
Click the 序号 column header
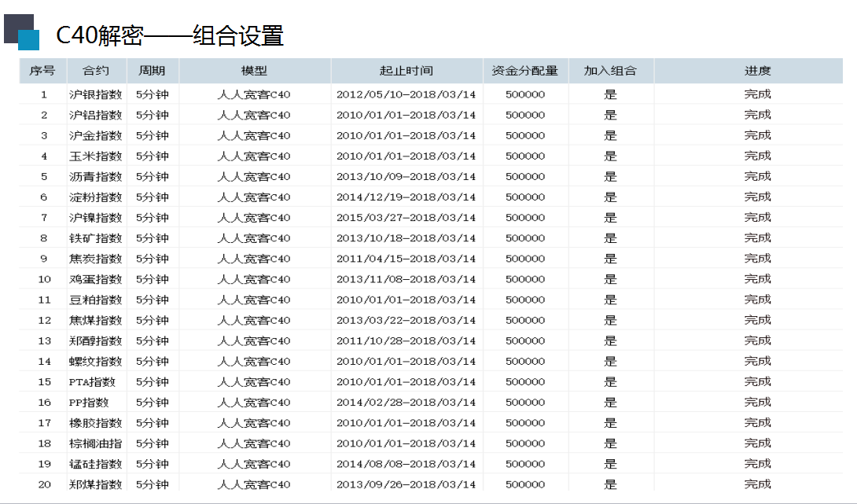[42, 71]
